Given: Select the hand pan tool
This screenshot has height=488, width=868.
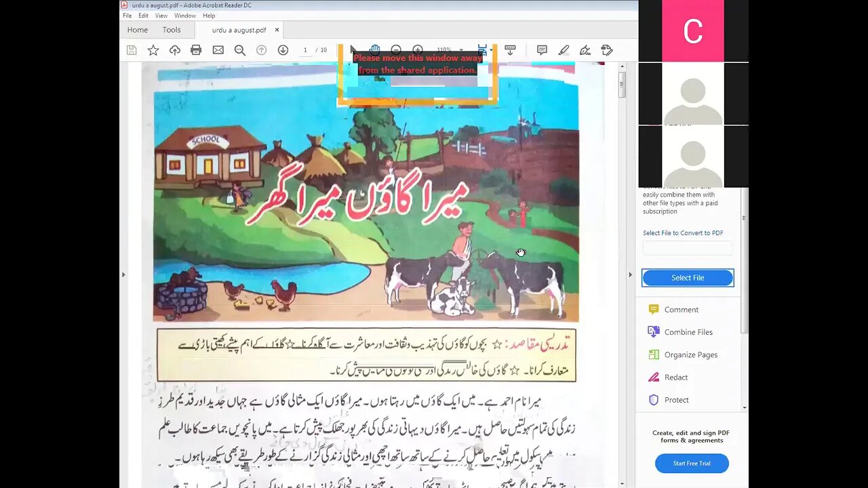Looking at the screenshot, I should coord(374,49).
